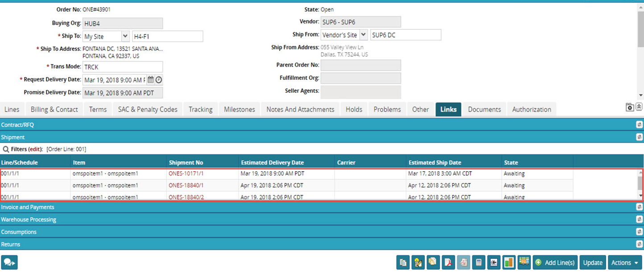Open the Other tab

click(420, 109)
